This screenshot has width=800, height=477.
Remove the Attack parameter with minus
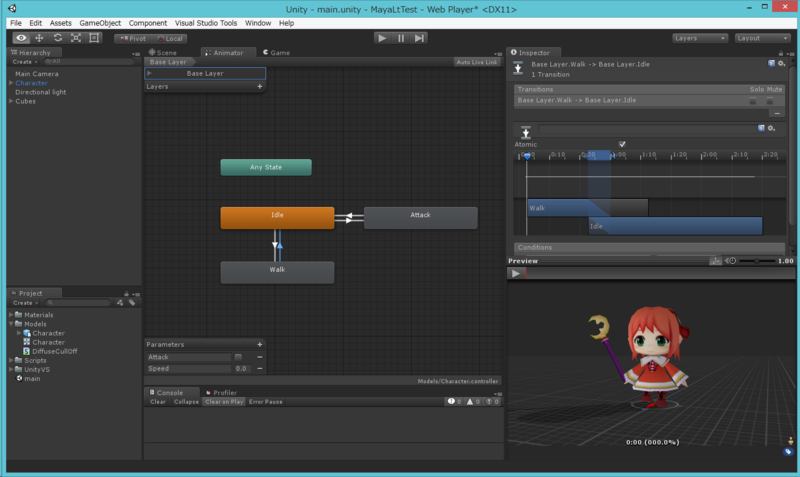[x=260, y=357]
